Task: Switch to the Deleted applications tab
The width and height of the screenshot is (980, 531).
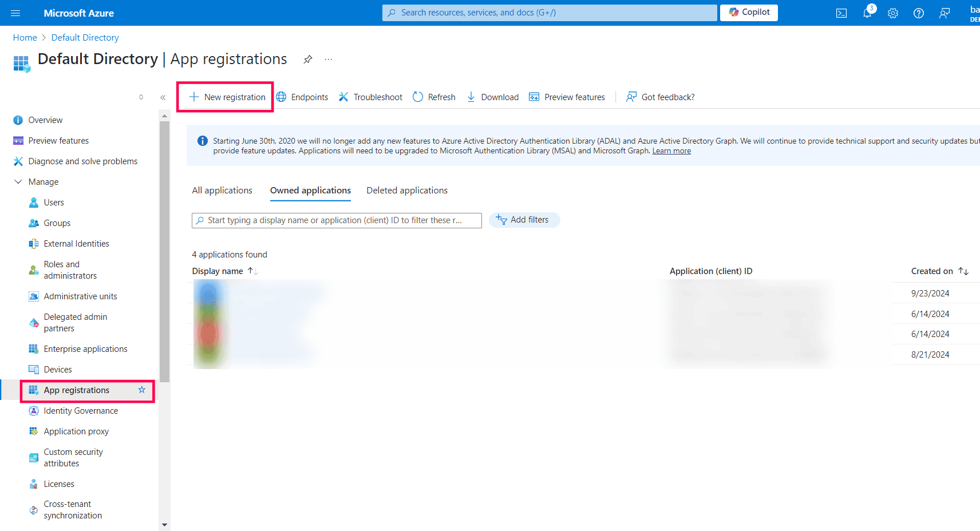Action: [x=406, y=190]
